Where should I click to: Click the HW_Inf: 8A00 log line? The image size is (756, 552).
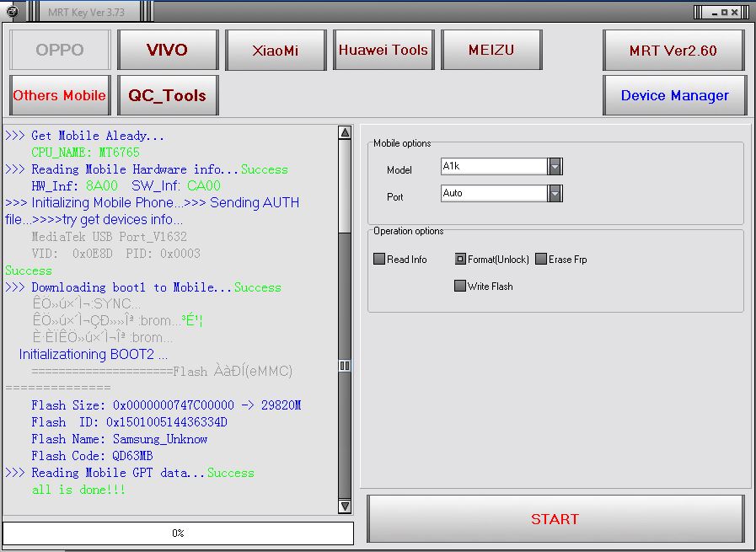[x=126, y=186]
